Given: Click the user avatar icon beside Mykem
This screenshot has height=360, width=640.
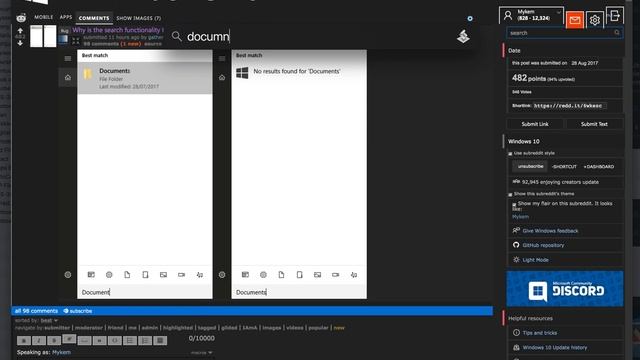Looking at the screenshot, I should [x=508, y=15].
